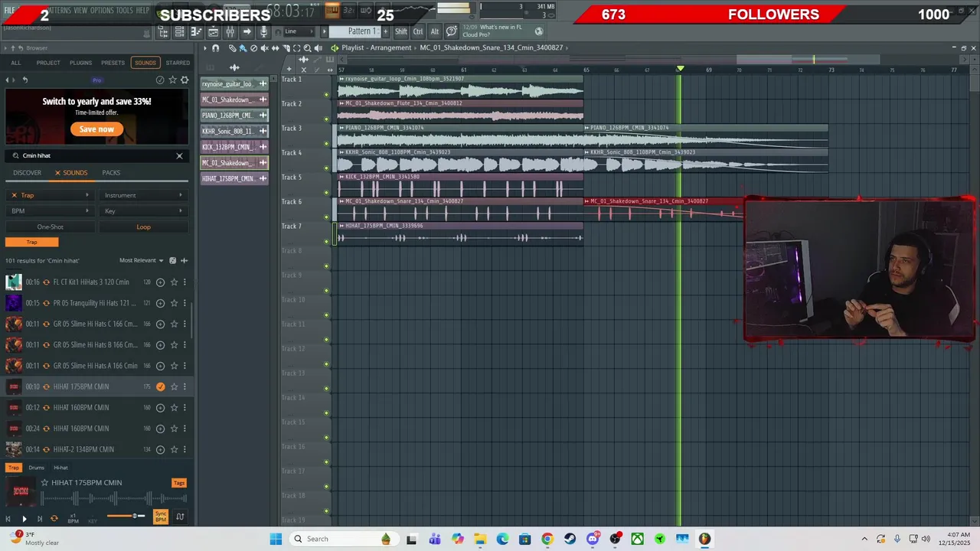The height and width of the screenshot is (551, 980).
Task: Star the PR 05 Tranquility Hi Hats sound
Action: pos(174,303)
